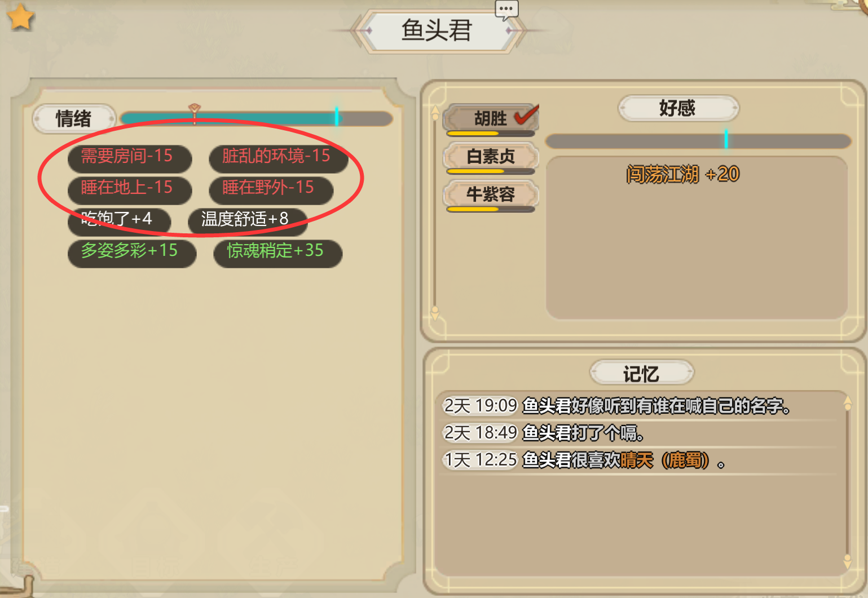Click the 睡在野外-15 mood tag

click(x=271, y=189)
